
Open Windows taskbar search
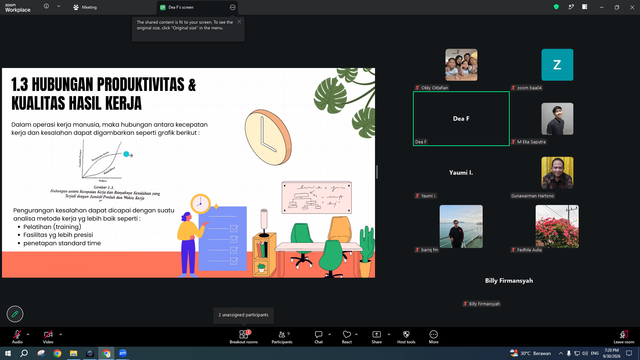coord(24,353)
